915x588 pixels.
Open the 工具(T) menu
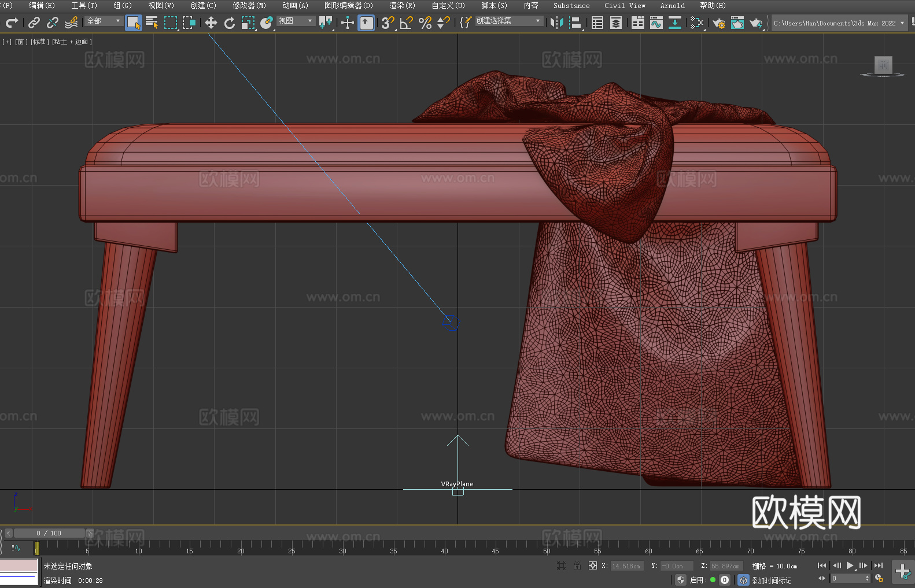tap(84, 5)
